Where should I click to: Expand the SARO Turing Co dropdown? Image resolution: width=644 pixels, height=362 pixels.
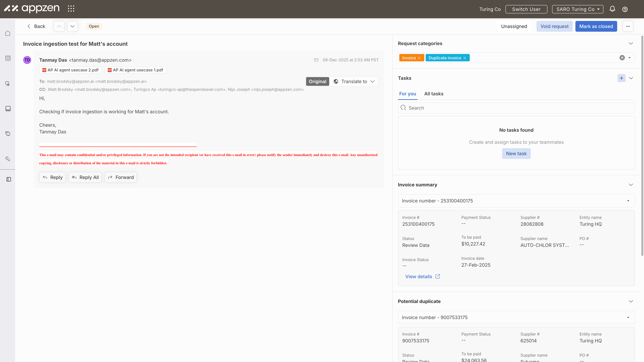click(x=577, y=9)
